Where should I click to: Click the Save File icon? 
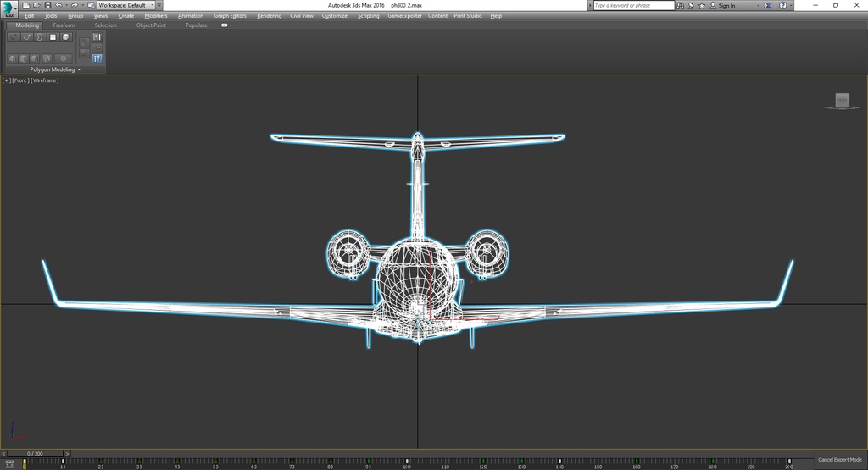click(x=46, y=5)
